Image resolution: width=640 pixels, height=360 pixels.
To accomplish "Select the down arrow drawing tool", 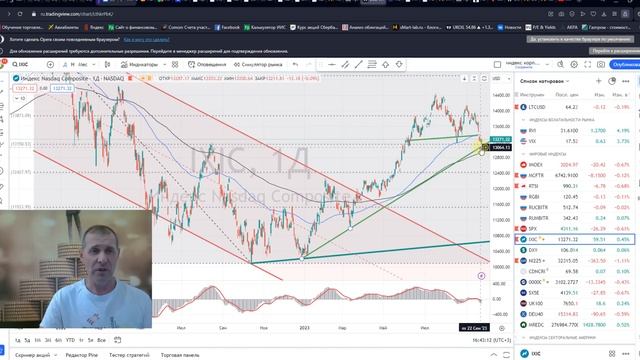I will coord(399,64).
